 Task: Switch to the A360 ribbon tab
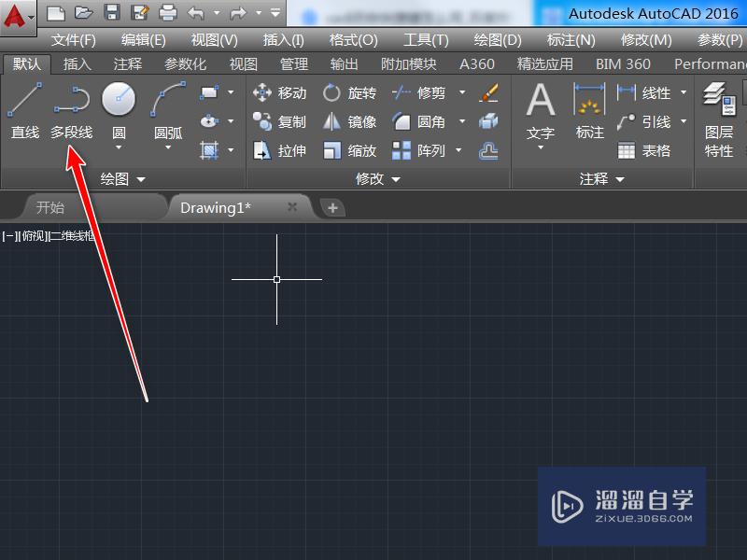point(477,63)
